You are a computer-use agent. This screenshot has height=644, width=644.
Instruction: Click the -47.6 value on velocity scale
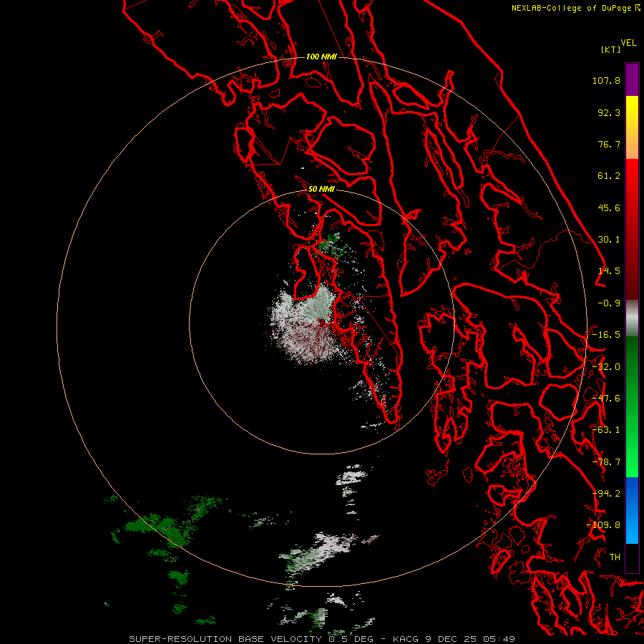606,399
